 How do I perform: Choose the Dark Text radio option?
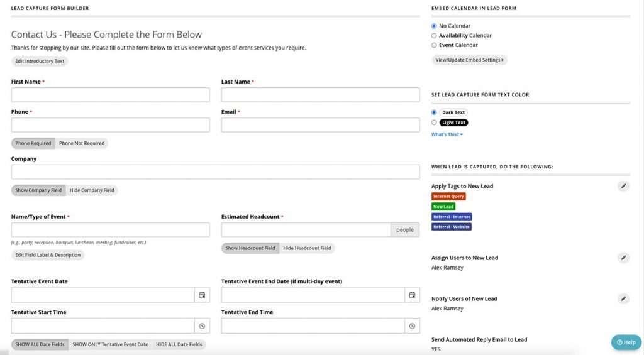point(434,112)
